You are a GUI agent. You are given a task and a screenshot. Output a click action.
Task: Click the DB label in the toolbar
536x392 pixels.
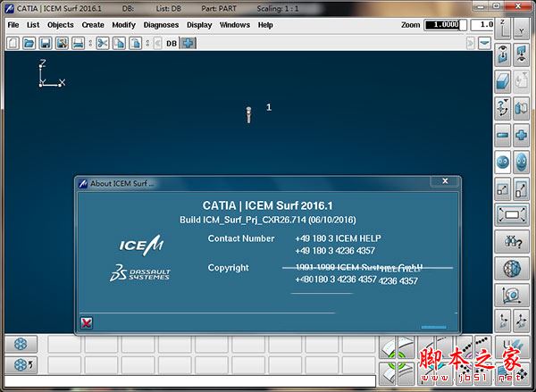coord(172,44)
